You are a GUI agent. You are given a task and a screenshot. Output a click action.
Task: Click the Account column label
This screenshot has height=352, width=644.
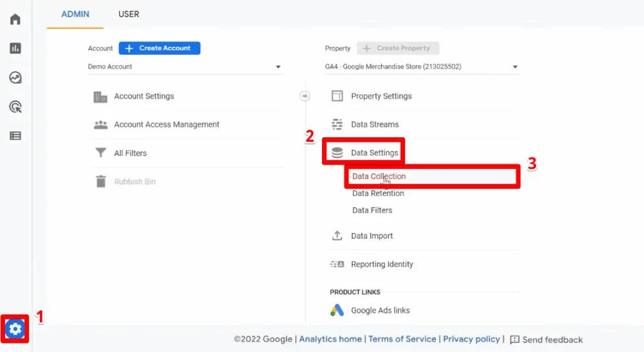coord(100,48)
